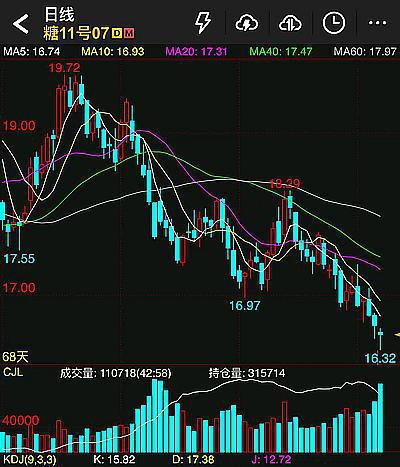Click the cloud sync arrows icon
Viewport: 400px width, 467px height.
coord(290,23)
